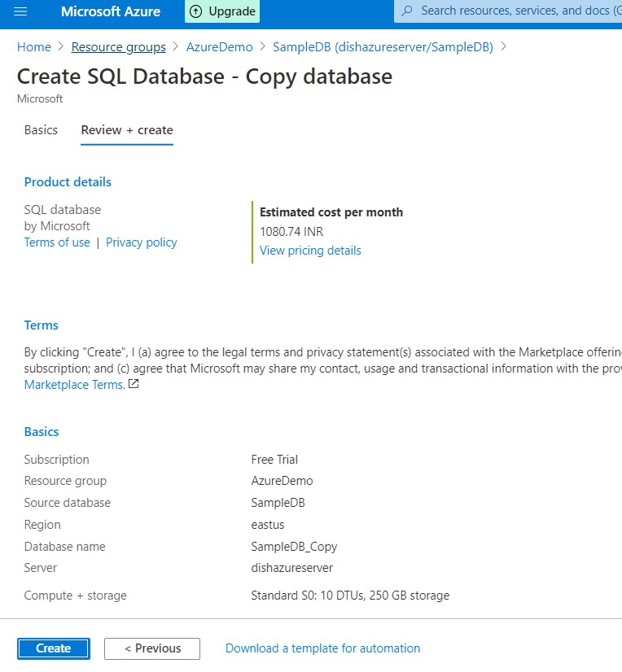Screen dimensions: 622x672
Task: Open Marketplace Terms external link icon
Action: pyautogui.click(x=134, y=384)
